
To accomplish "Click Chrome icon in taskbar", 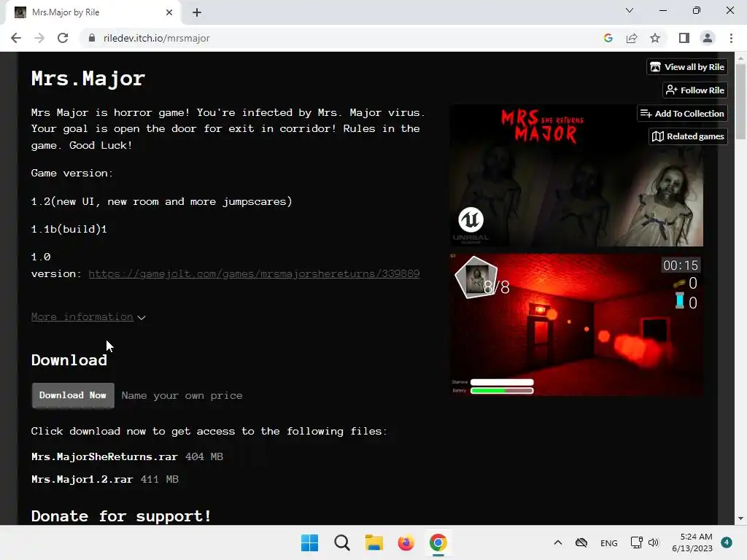I will pyautogui.click(x=438, y=542).
